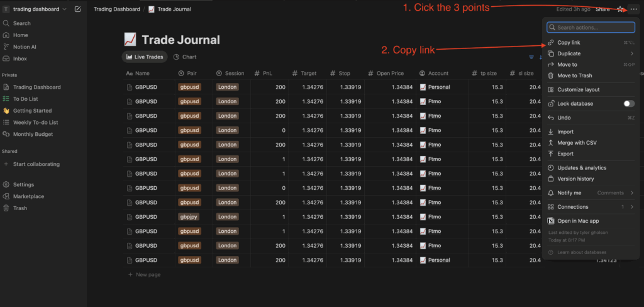
Task: Click the filter icon above the table
Action: coord(531,57)
